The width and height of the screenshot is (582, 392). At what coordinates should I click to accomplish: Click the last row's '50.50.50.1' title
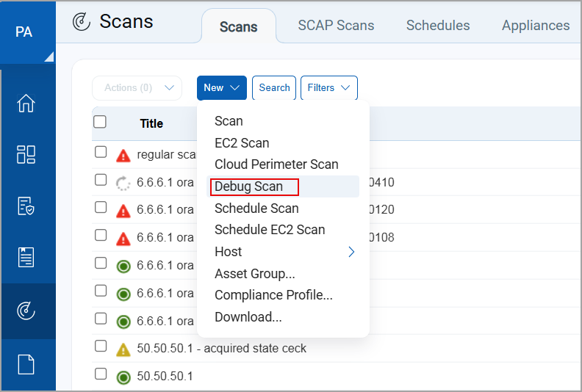(165, 376)
